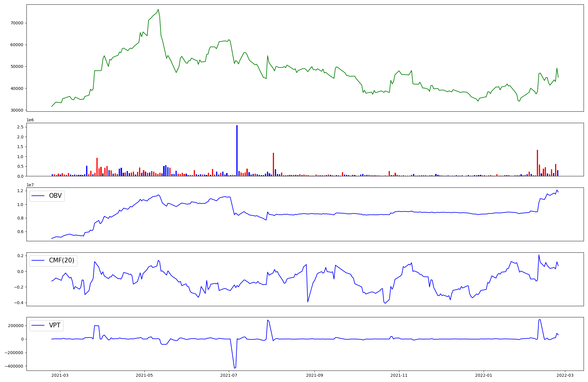The height and width of the screenshot is (382, 588).
Task: Click the tall red volume bar near 2021-08
Action: pyautogui.click(x=273, y=164)
